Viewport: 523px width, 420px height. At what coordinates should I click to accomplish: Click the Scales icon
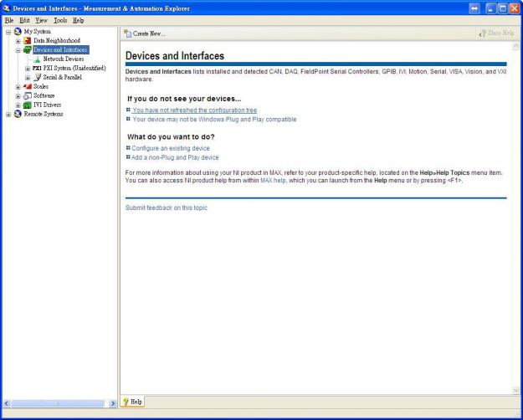[28, 86]
